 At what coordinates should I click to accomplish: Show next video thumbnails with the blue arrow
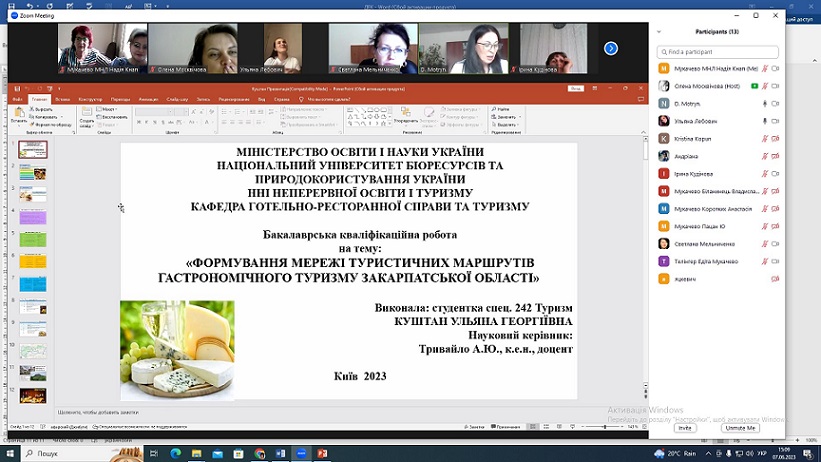pyautogui.click(x=611, y=48)
